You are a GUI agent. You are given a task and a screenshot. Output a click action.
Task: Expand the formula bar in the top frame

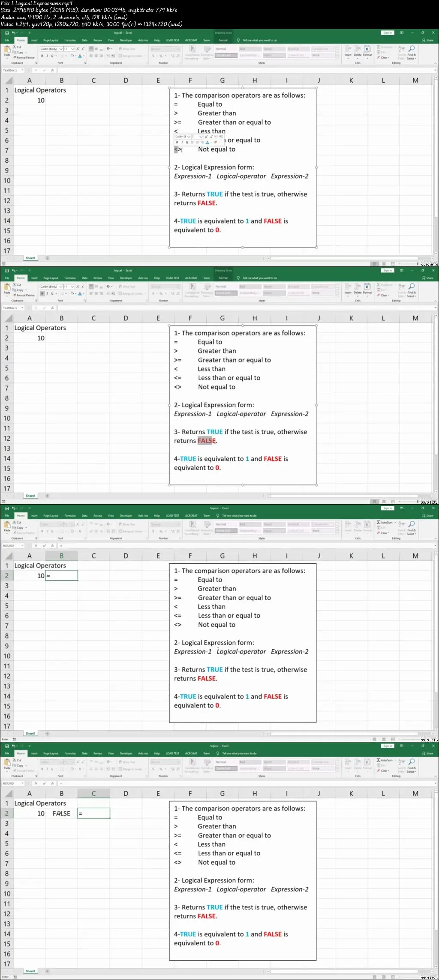coord(435,70)
